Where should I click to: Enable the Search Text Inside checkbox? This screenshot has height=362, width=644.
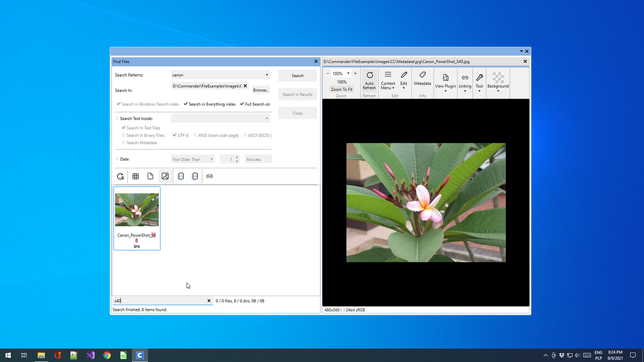point(117,119)
